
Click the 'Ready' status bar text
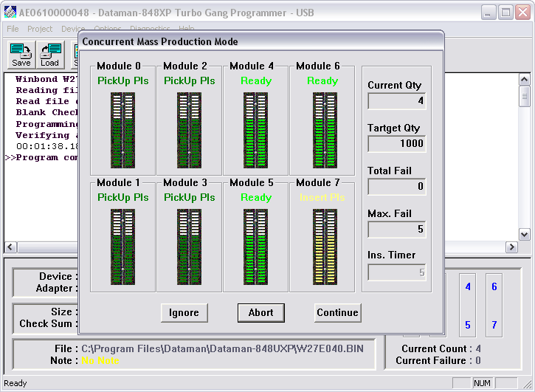(x=15, y=383)
